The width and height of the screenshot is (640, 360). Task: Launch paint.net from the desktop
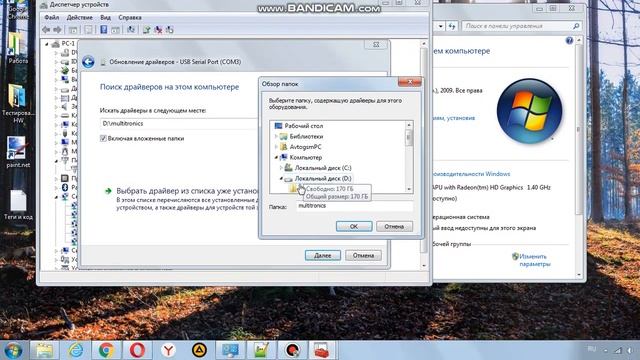click(x=18, y=152)
